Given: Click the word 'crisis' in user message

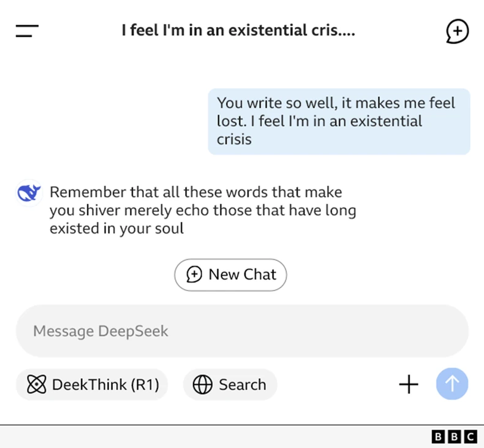Looking at the screenshot, I should click(x=234, y=139).
